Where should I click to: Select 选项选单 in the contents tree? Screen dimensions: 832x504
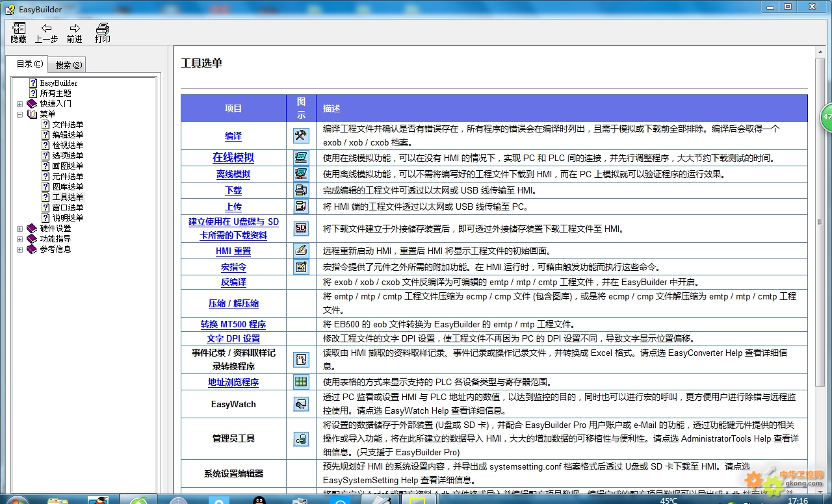click(x=68, y=156)
